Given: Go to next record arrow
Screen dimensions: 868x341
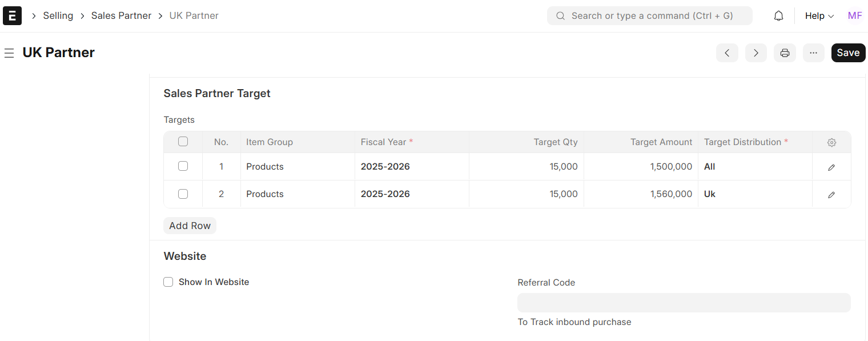Looking at the screenshot, I should pyautogui.click(x=756, y=53).
